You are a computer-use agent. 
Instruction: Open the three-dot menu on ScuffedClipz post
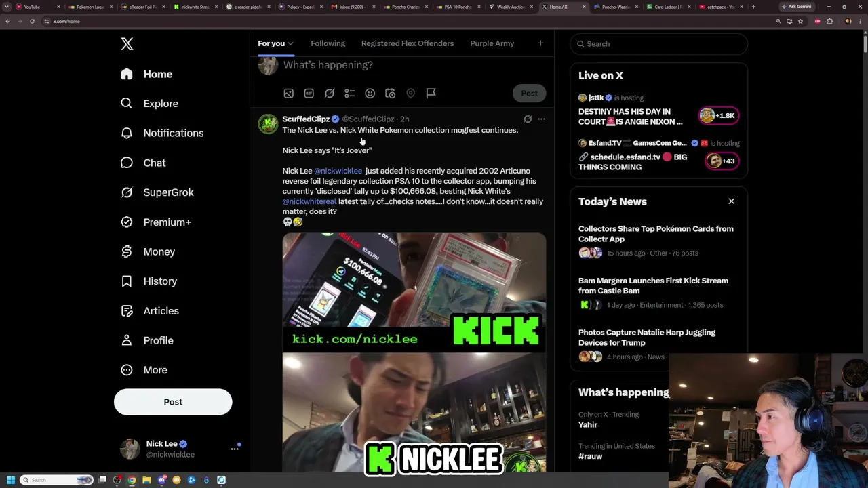coord(541,119)
